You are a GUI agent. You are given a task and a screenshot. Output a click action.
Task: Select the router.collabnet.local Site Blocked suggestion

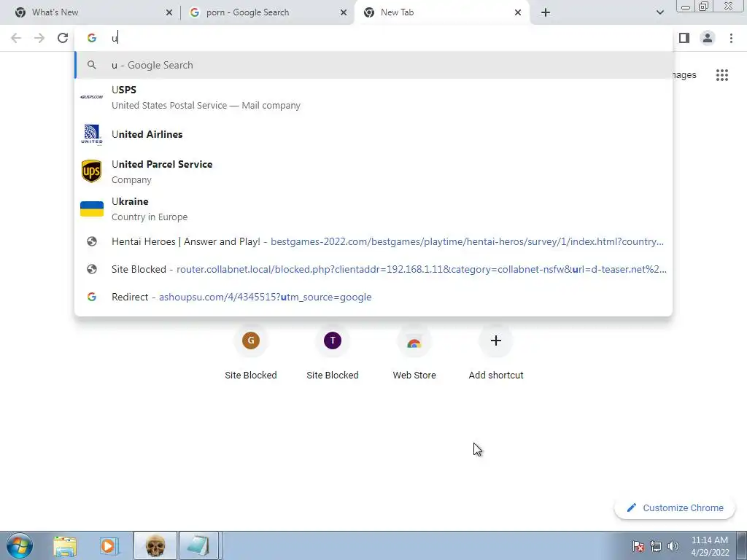373,269
